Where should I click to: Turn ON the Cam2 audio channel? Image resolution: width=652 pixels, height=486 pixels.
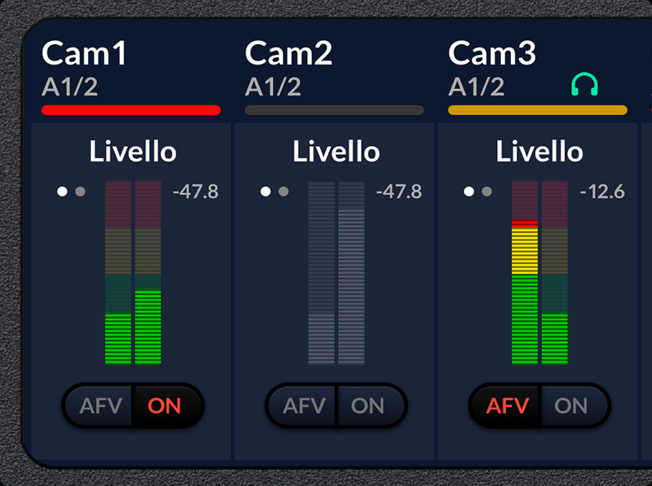[369, 406]
